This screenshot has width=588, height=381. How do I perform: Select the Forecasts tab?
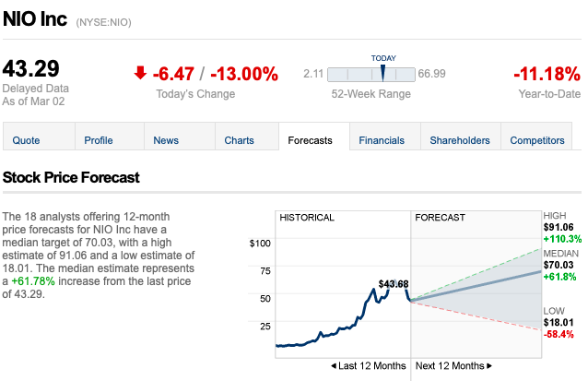click(x=314, y=137)
